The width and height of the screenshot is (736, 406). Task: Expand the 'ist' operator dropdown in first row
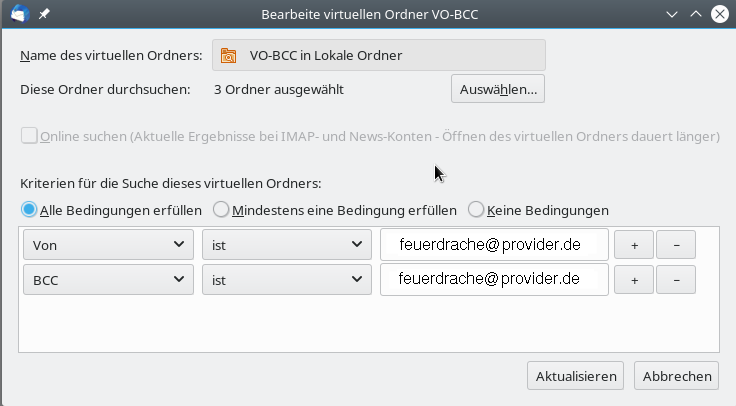click(286, 245)
